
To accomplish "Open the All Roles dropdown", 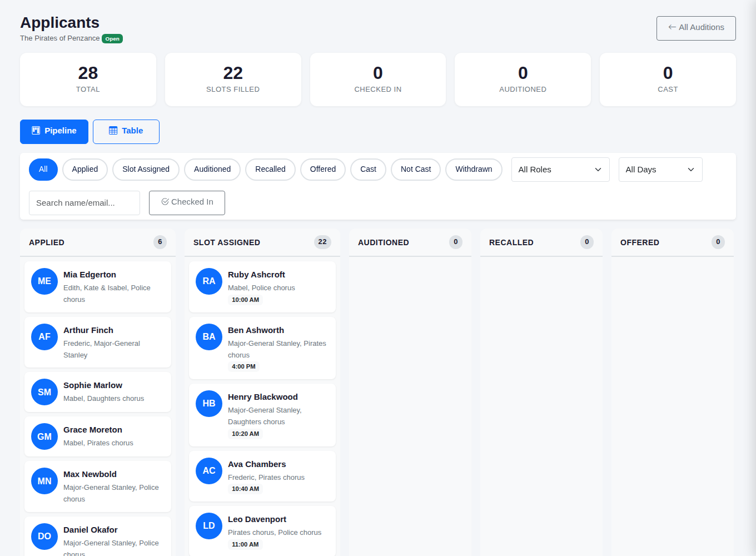I will pos(560,170).
